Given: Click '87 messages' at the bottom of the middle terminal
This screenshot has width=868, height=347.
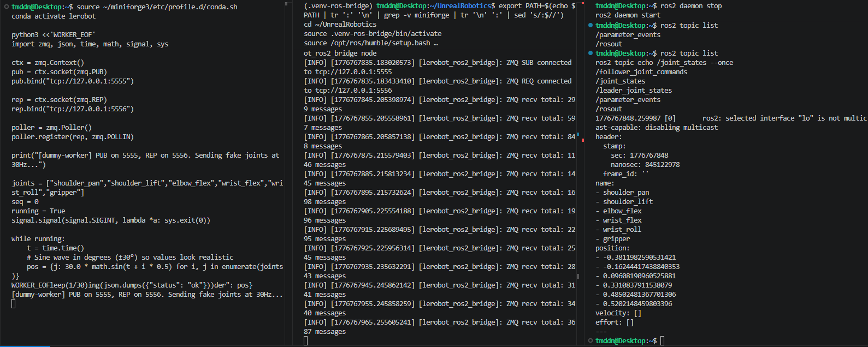Looking at the screenshot, I should click(325, 331).
